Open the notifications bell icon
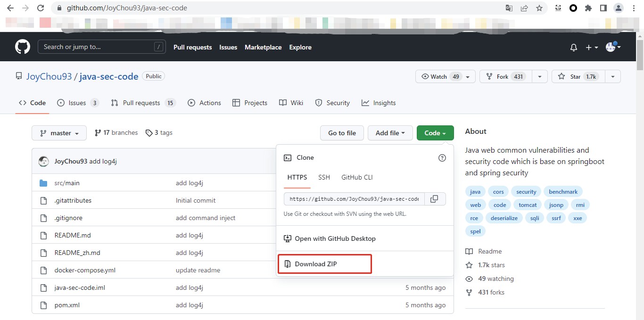This screenshot has width=644, height=320. pos(574,48)
